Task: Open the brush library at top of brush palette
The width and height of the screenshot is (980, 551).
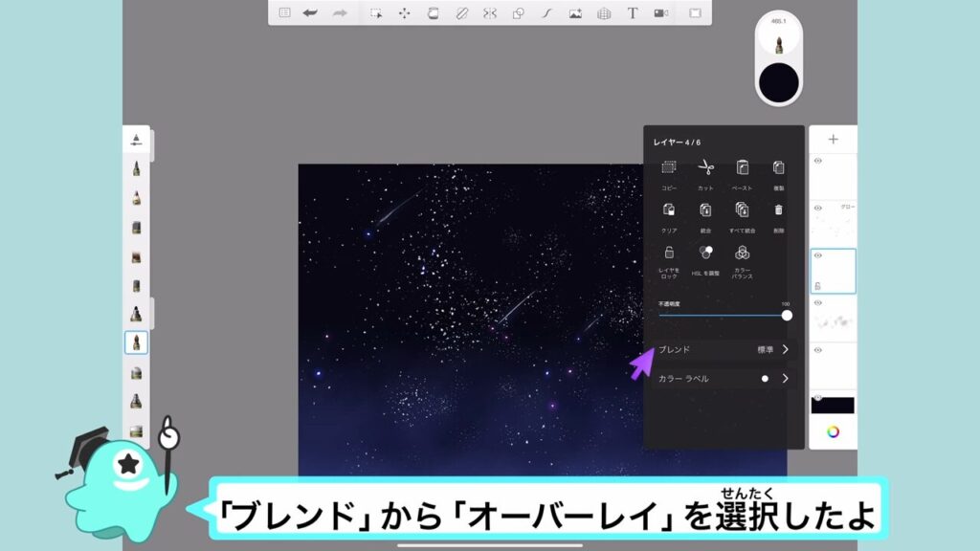Action: [136, 141]
